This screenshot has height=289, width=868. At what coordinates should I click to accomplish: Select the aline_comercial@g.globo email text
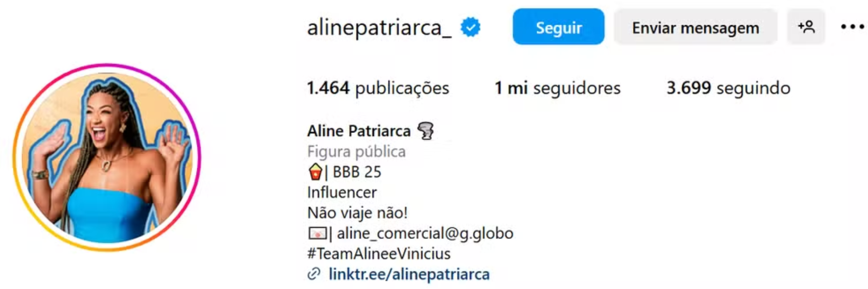(x=425, y=233)
